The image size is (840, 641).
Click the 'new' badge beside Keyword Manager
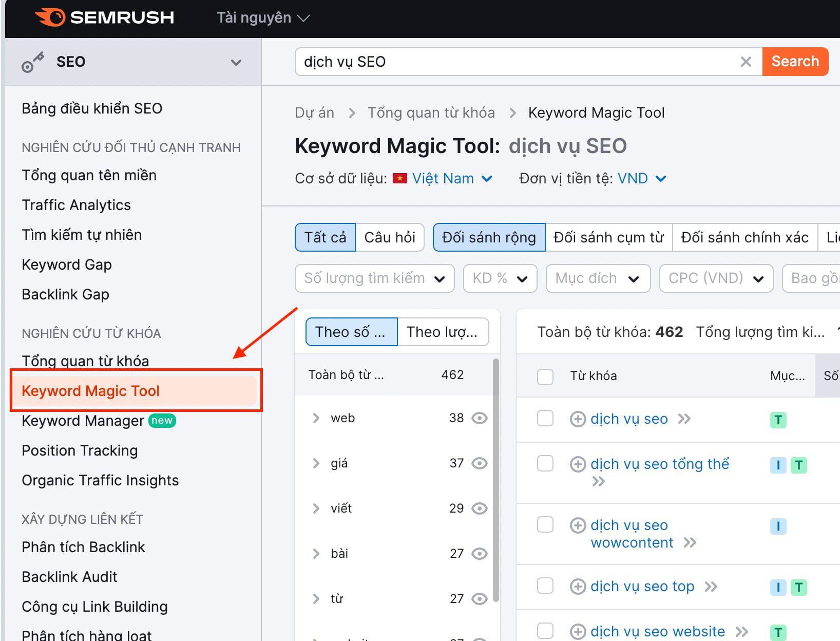coord(162,421)
